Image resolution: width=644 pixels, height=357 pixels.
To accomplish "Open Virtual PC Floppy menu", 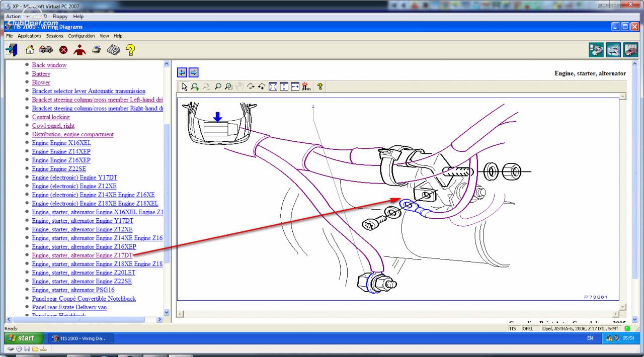I will coord(60,17).
